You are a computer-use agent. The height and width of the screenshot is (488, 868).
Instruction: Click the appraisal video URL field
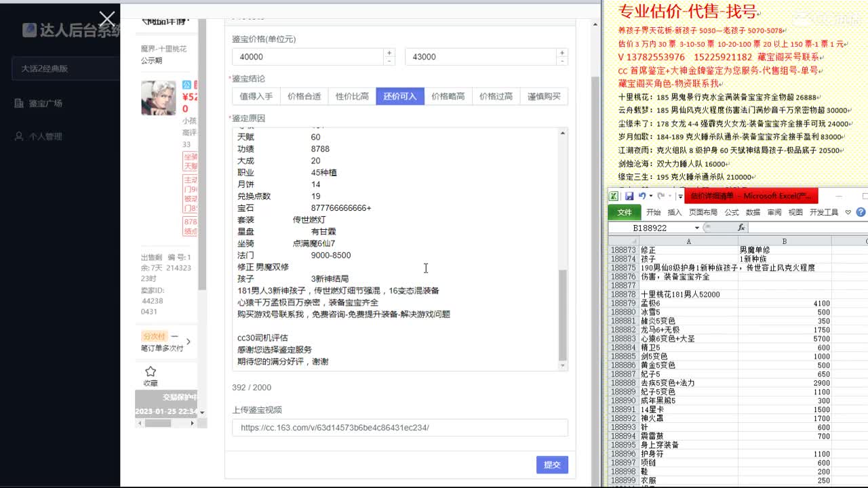click(x=400, y=428)
